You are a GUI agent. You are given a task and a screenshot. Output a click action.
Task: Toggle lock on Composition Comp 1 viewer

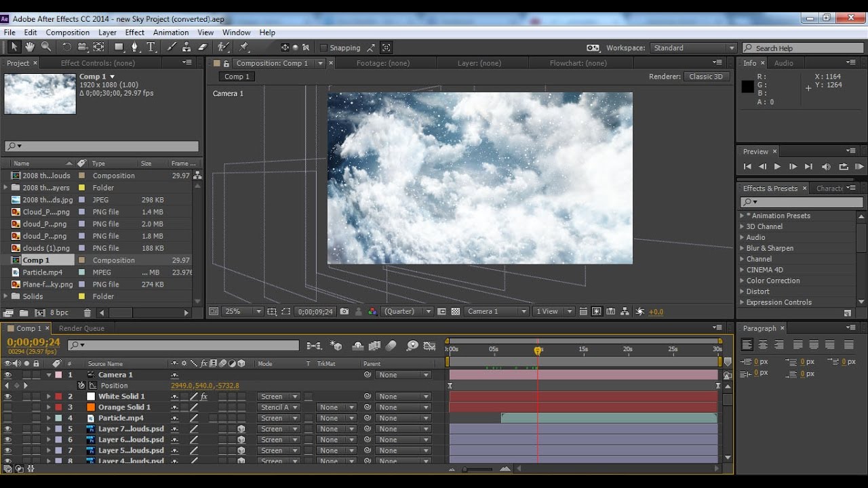click(226, 63)
